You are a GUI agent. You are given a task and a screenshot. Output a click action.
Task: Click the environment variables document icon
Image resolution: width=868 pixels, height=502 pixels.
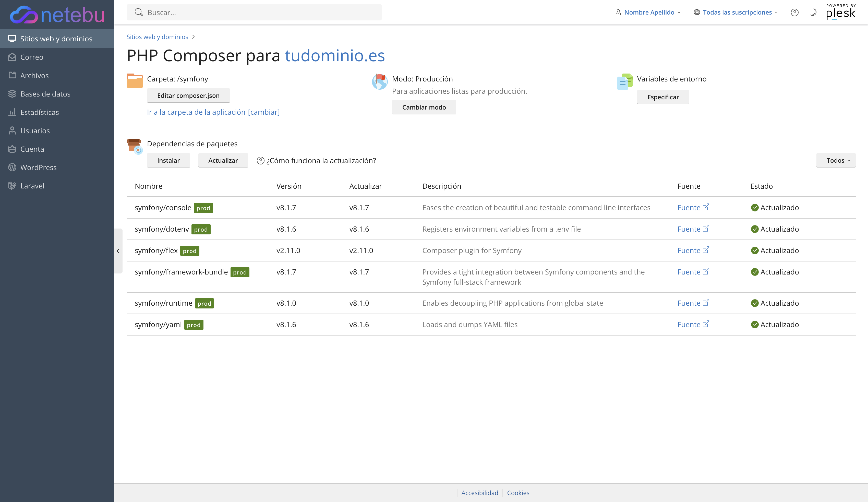click(x=625, y=81)
